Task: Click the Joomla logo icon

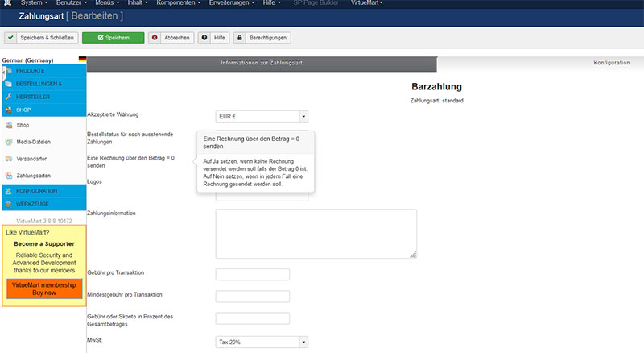Action: [x=7, y=3]
